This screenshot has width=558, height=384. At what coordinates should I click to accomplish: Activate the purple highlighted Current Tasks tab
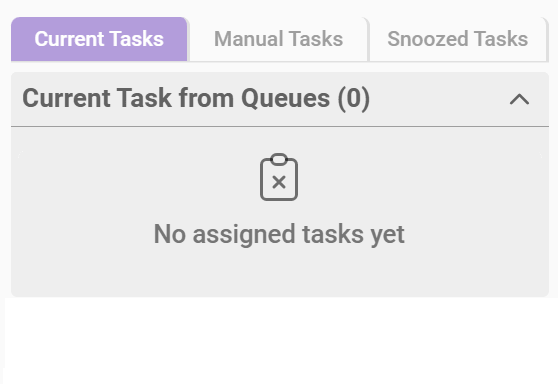(x=99, y=39)
